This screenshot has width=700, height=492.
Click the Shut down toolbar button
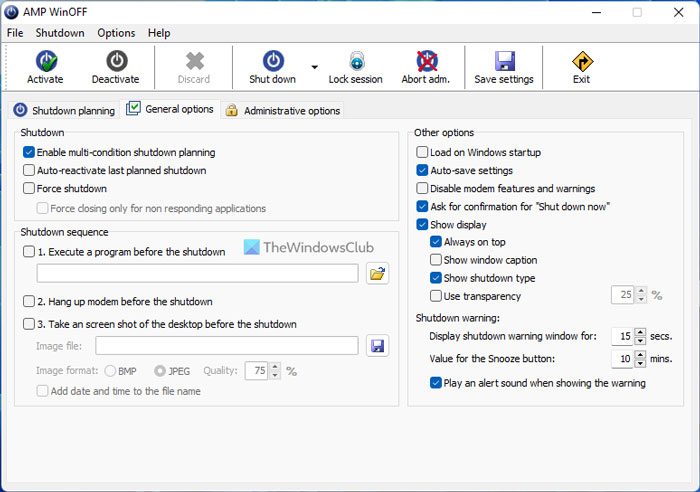272,67
